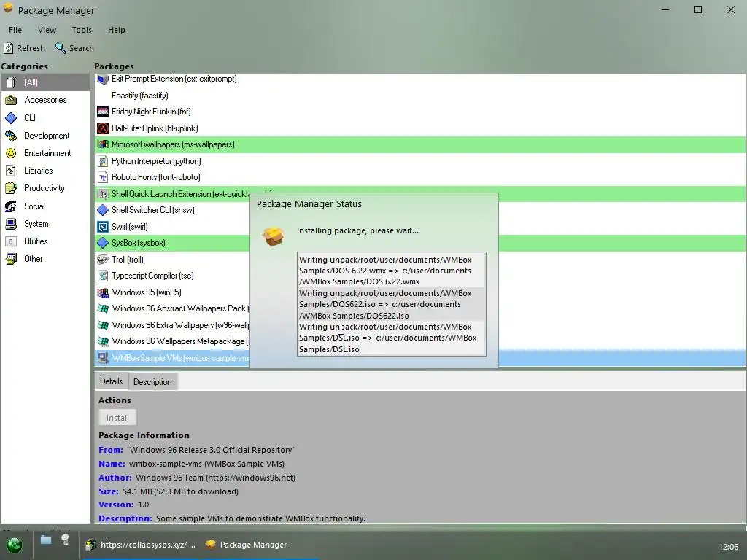
Task: Click the Package Manager Status dialog title
Action: [x=309, y=204]
